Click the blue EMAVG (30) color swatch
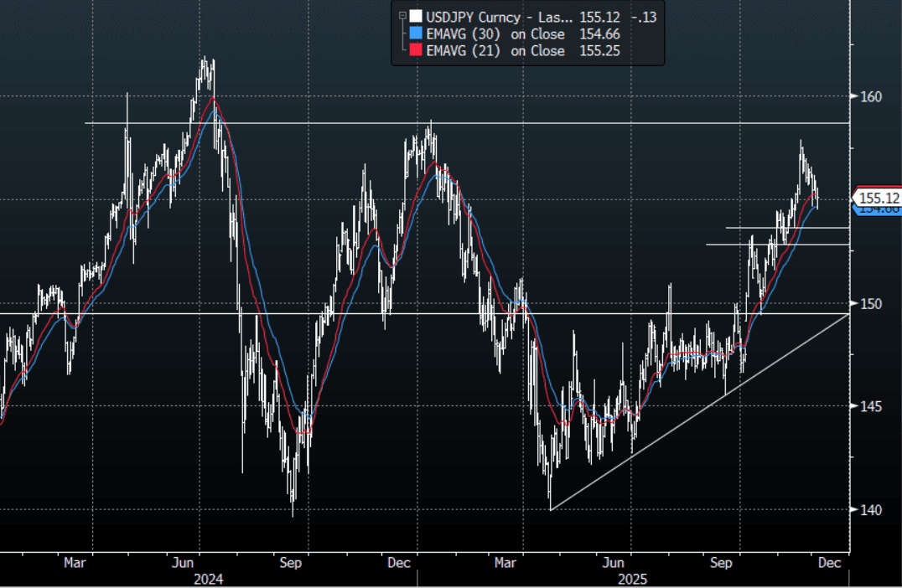The image size is (902, 588). point(414,34)
